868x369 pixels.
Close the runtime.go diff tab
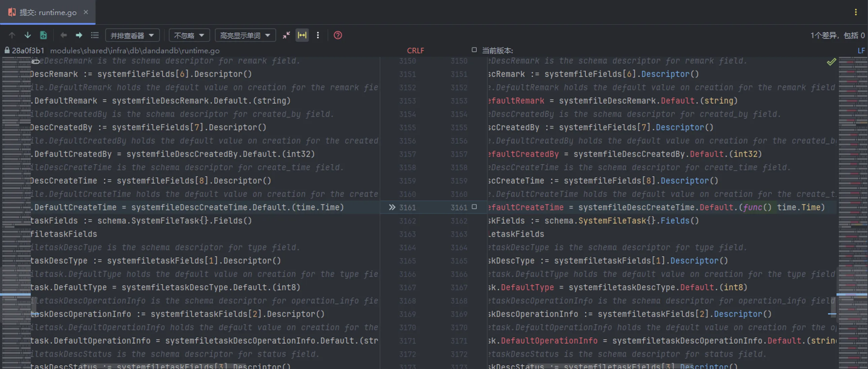pyautogui.click(x=86, y=12)
